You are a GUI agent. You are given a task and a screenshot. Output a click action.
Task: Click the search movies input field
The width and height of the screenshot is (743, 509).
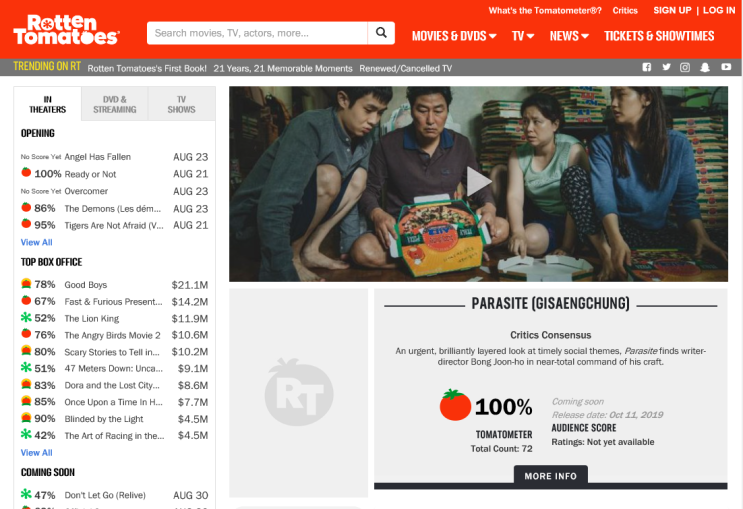[257, 33]
